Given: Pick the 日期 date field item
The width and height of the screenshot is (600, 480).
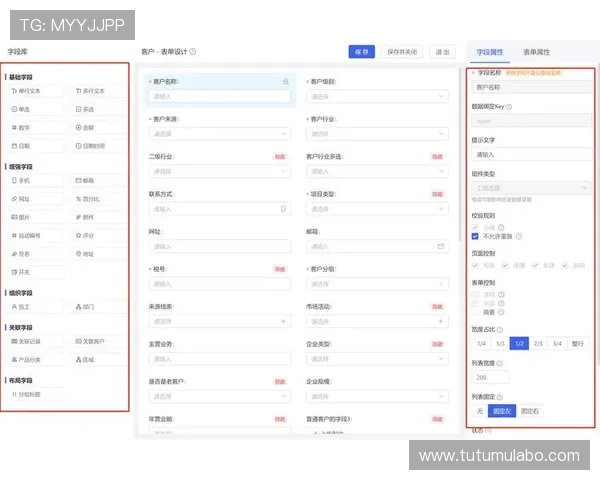Looking at the screenshot, I should pyautogui.click(x=36, y=146).
